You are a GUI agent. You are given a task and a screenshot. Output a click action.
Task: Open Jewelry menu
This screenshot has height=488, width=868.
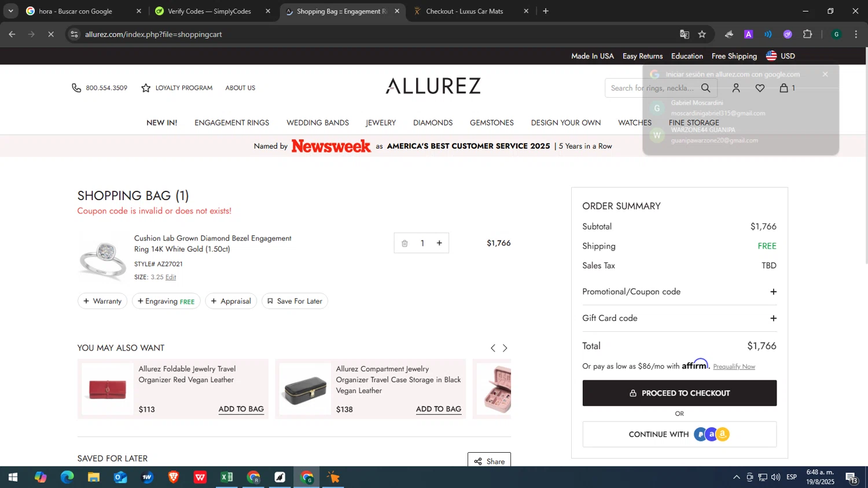[x=381, y=123]
